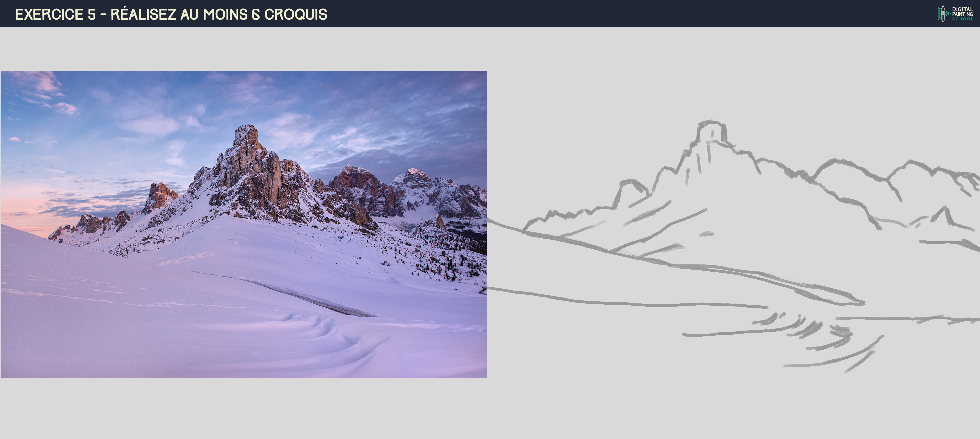Click the Digital Painting School logo icon
Screen dimensions: 980x439
pos(943,14)
